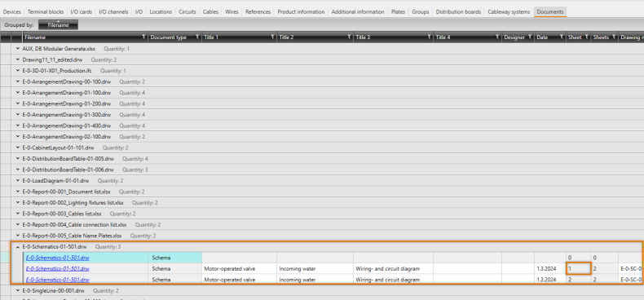Open E-0-Schematics-01-501.drw link with sheet 0
The width and height of the screenshot is (644, 300).
[58, 258]
